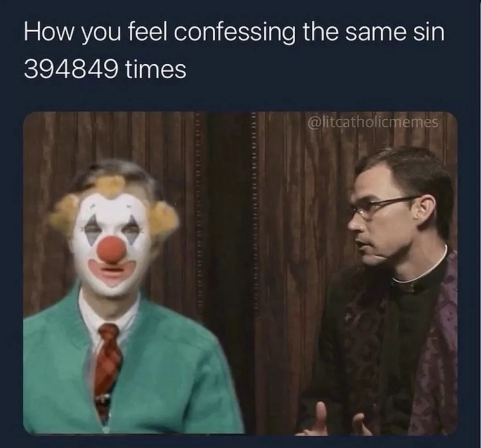The width and height of the screenshot is (481, 448).
Task: Click the @litcatholicmemes watermark handle
Action: pyautogui.click(x=372, y=122)
